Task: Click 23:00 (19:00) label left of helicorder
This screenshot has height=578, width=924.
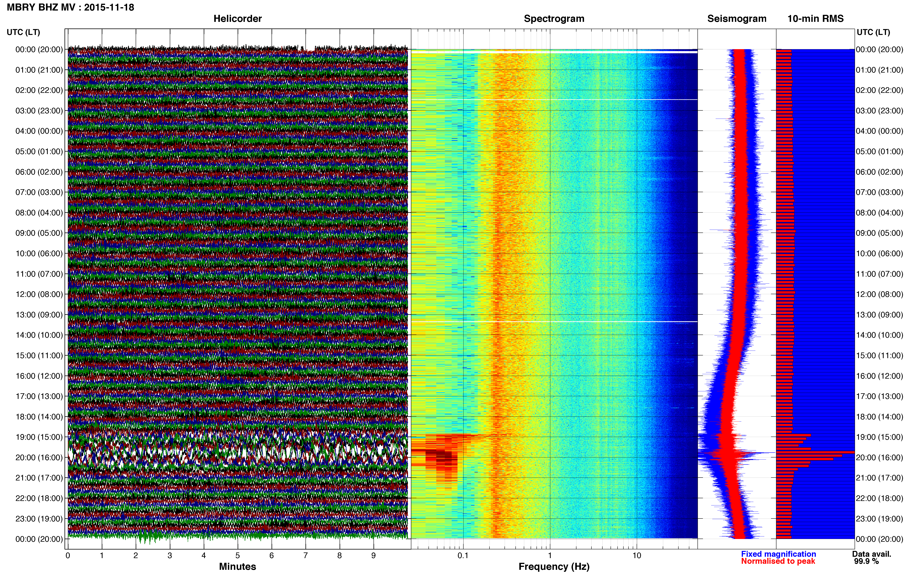Action: coord(39,519)
